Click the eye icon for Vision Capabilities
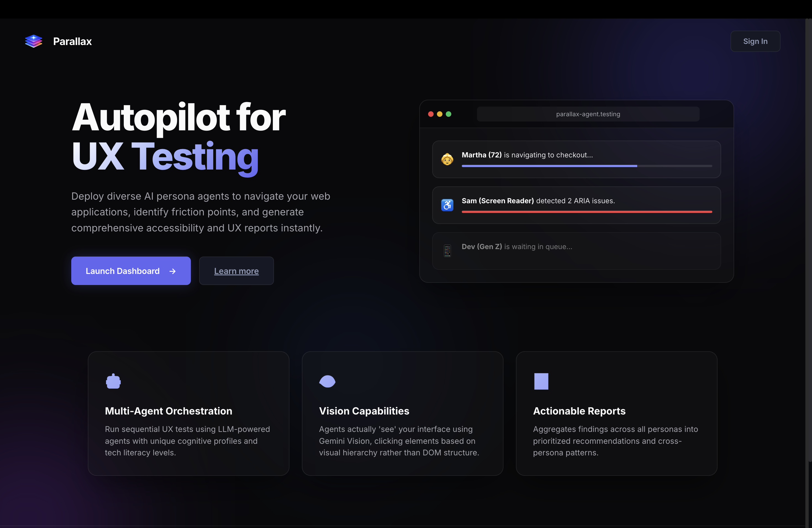 327,381
